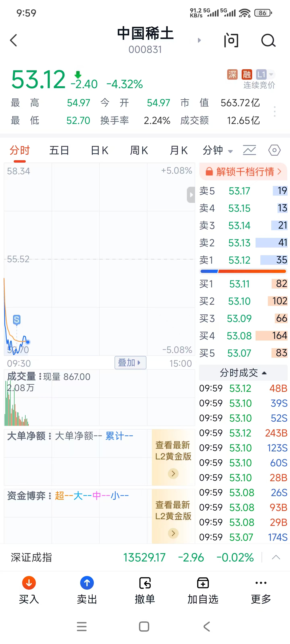The width and height of the screenshot is (290, 644).
Task: Tap 解锁千档行情 unlock banner
Action: [243, 172]
